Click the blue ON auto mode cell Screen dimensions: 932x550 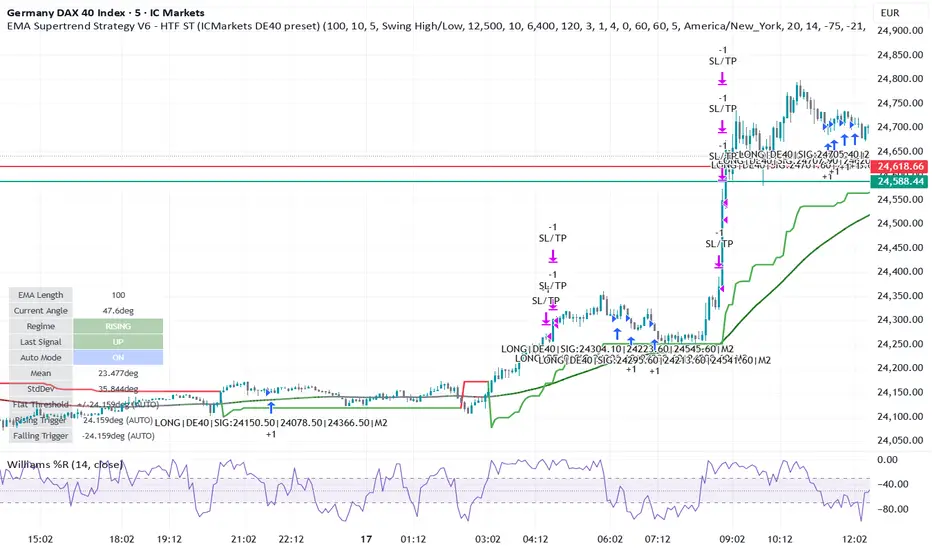coord(118,357)
